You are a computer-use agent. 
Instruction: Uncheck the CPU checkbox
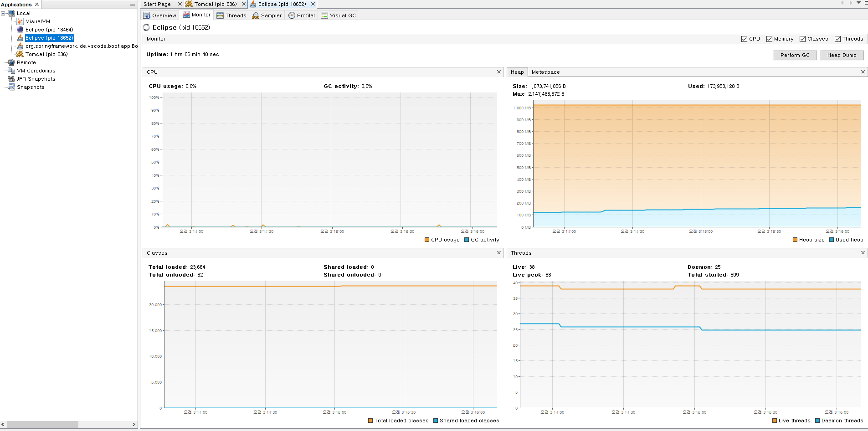tap(744, 39)
